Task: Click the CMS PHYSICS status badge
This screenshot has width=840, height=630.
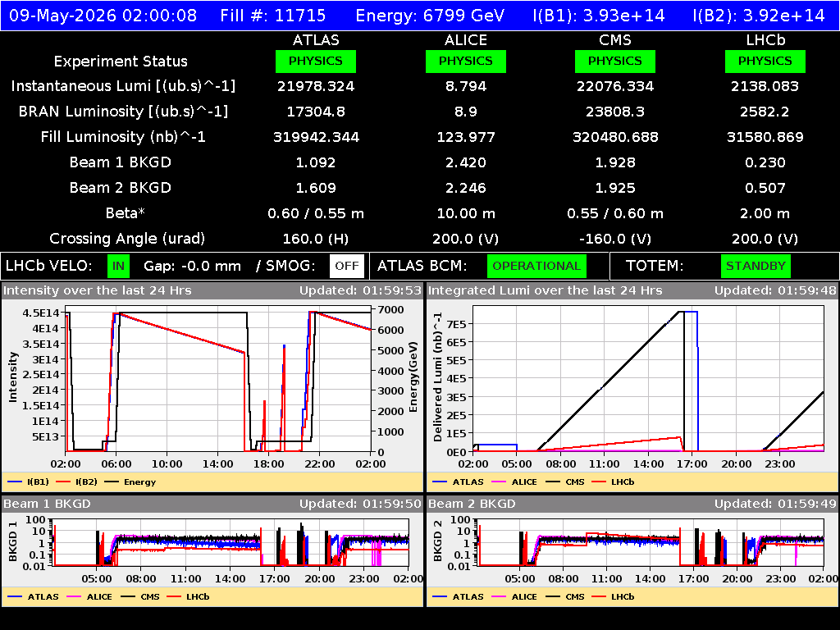Action: click(x=615, y=61)
